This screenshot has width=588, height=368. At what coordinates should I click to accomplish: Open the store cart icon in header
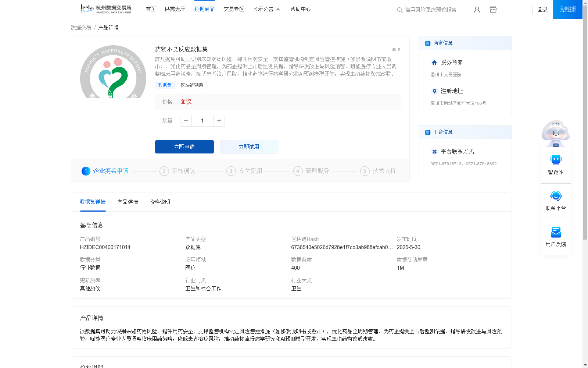(493, 10)
